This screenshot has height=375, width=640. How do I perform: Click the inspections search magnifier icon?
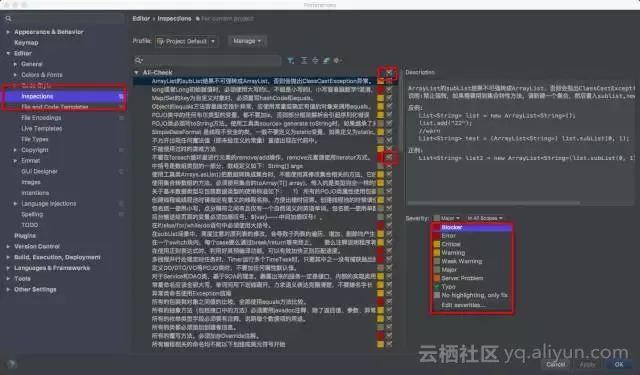(x=139, y=60)
